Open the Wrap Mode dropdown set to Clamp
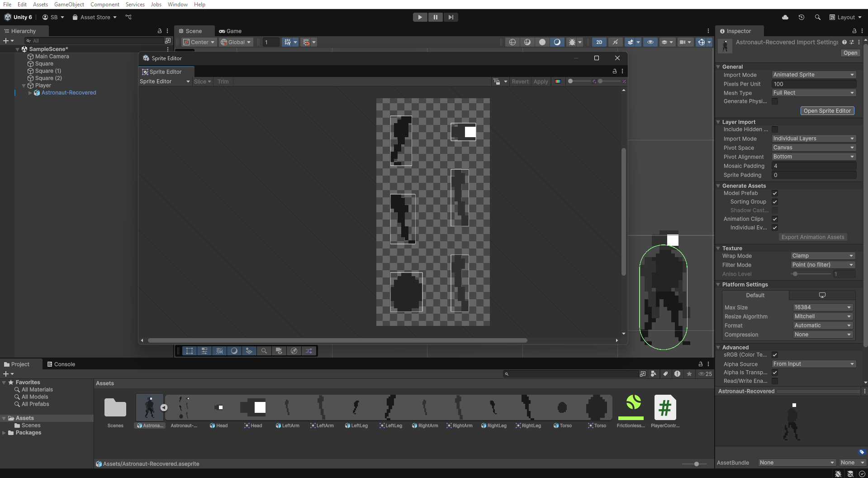 (x=823, y=256)
